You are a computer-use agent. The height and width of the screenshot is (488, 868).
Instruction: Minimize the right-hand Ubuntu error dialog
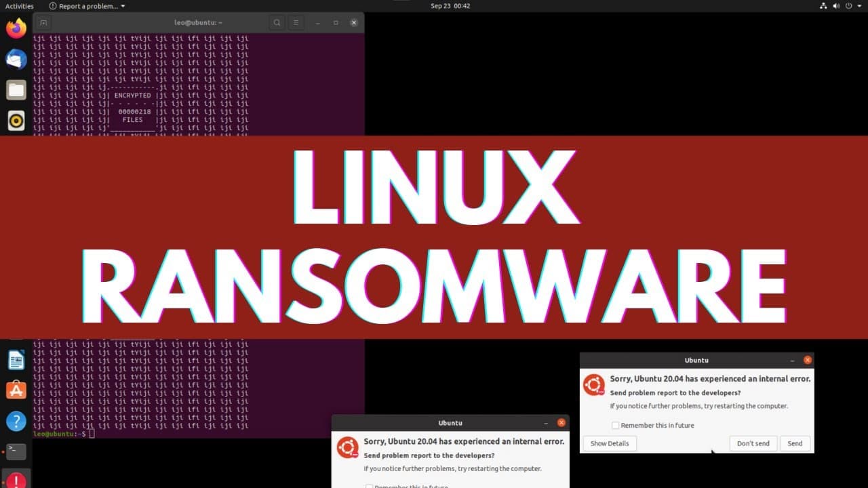pyautogui.click(x=791, y=361)
